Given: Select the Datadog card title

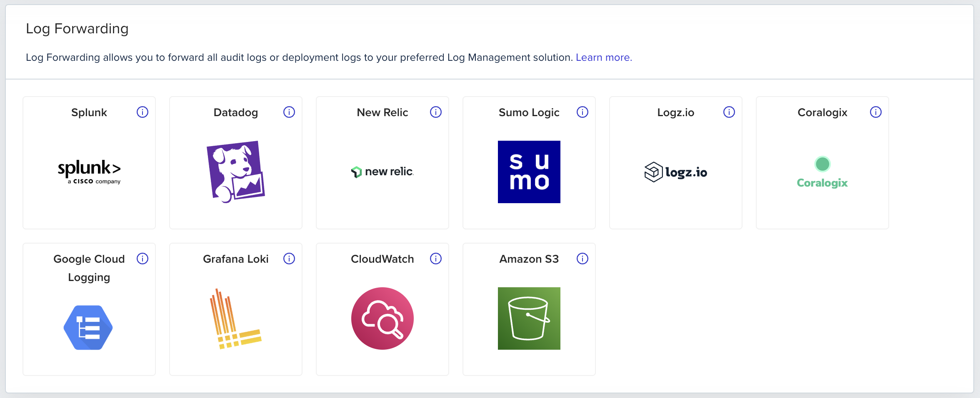Looking at the screenshot, I should 236,112.
